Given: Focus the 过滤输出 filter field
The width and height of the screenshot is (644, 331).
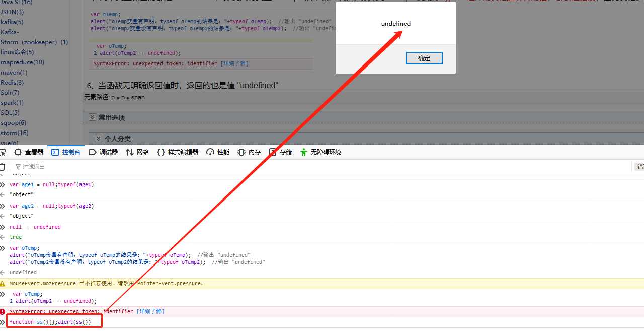Looking at the screenshot, I should pyautogui.click(x=322, y=167).
